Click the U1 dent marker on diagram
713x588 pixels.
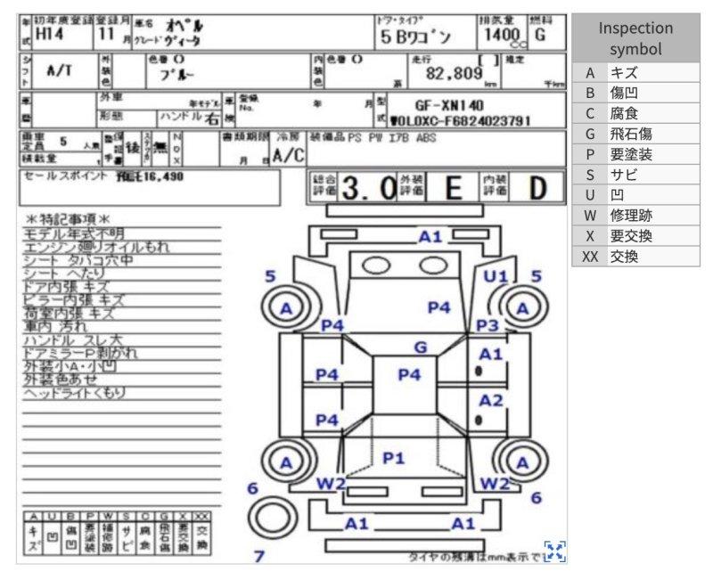[495, 276]
